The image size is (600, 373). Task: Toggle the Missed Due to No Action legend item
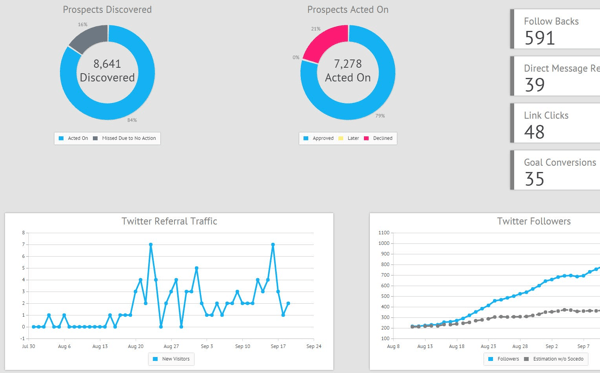click(124, 138)
